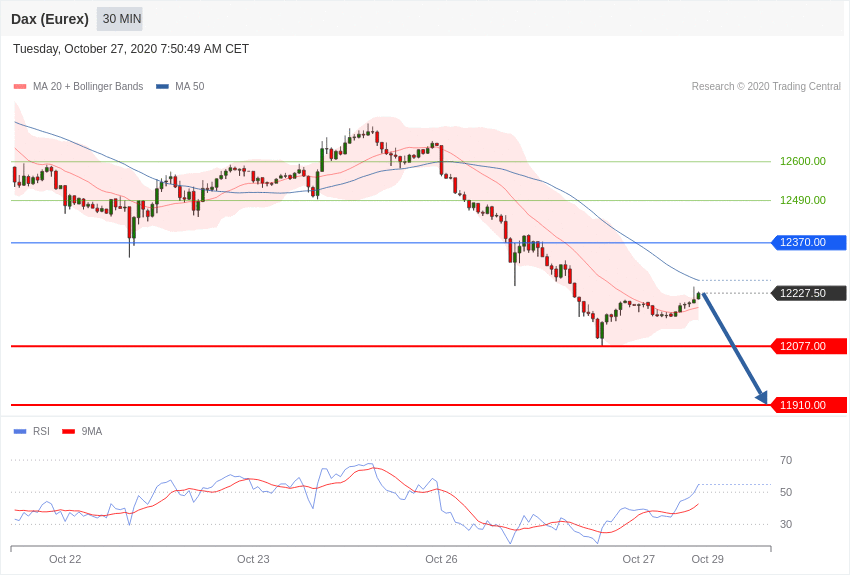The height and width of the screenshot is (576, 850).
Task: Click the red 12077.00 support tag
Action: pos(809,346)
